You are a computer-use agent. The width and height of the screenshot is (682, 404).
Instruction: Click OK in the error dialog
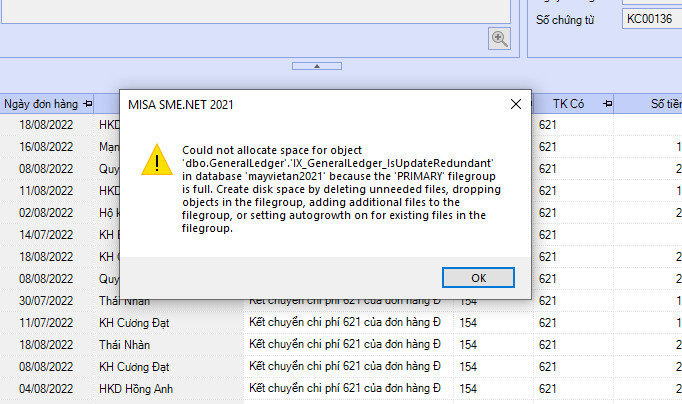click(x=478, y=278)
